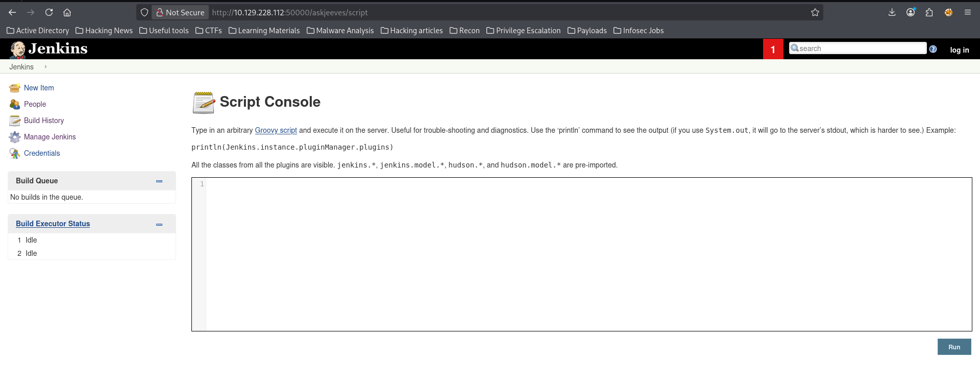Click the People icon in sidebar
980x382 pixels.
(15, 104)
